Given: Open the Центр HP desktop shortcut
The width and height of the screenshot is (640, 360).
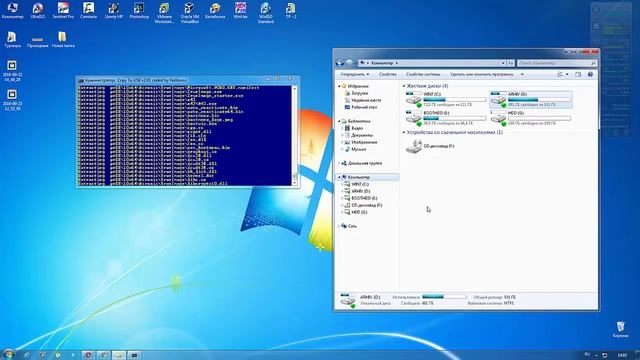Looking at the screenshot, I should [113, 10].
